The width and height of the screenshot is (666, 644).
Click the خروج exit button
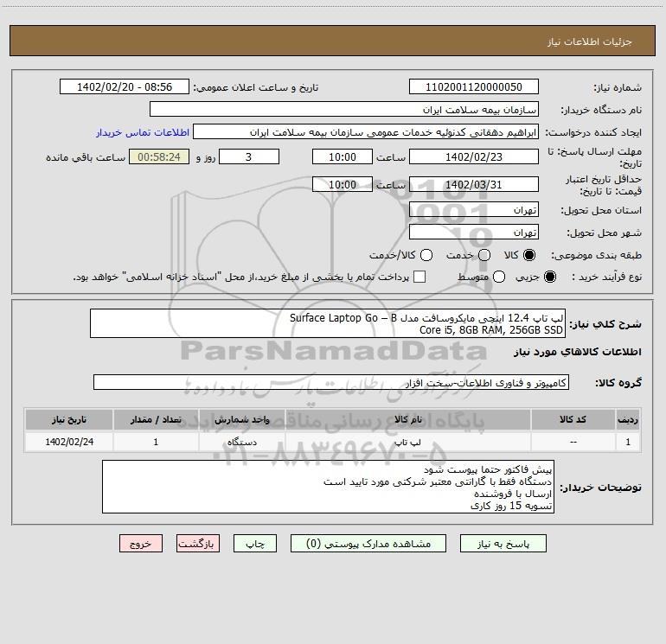coord(141,544)
